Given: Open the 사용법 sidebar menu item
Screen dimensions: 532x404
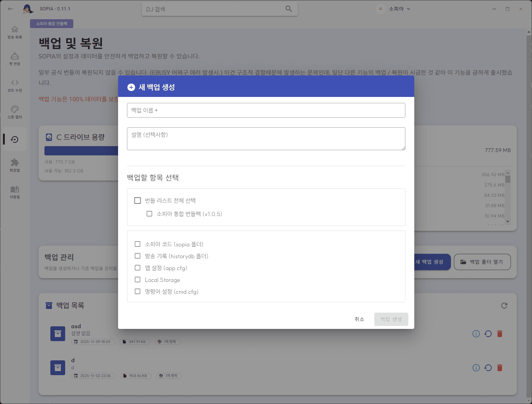Looking at the screenshot, I should 15,192.
